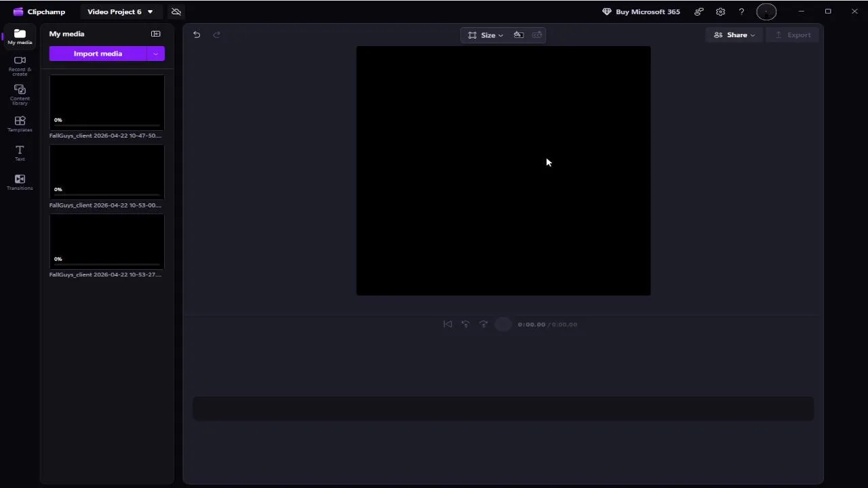Viewport: 868px width, 488px height.
Task: Open the Help question mark icon
Action: [741, 12]
